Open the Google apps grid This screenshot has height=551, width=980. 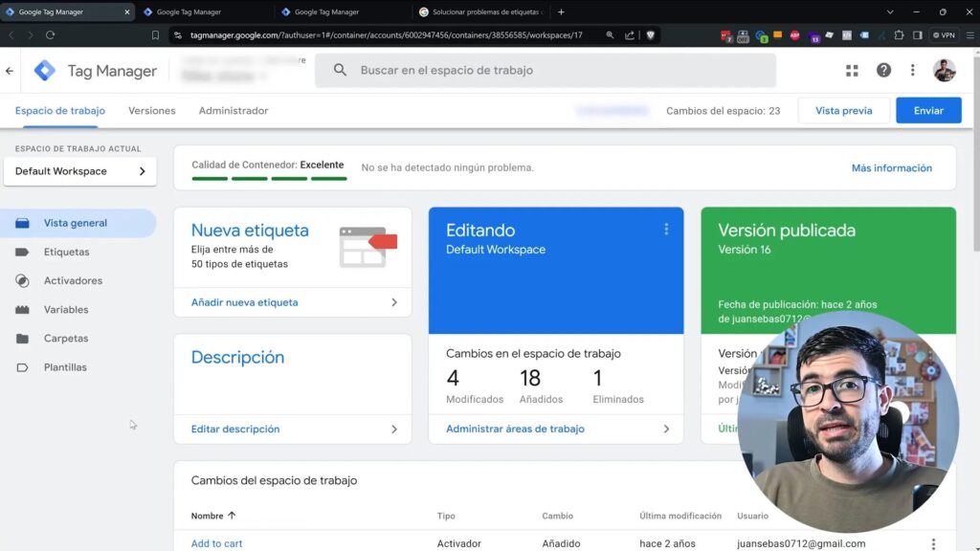(x=852, y=71)
